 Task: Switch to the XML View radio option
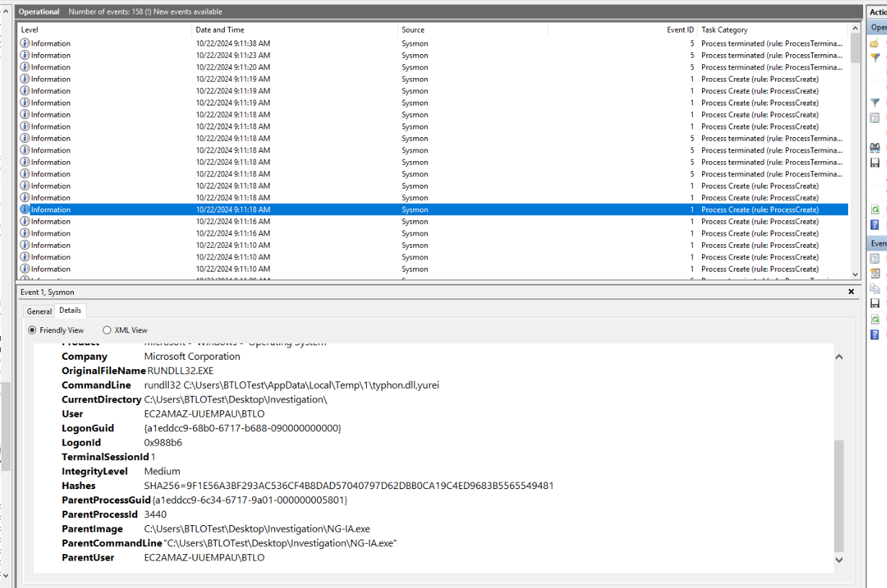[107, 330]
